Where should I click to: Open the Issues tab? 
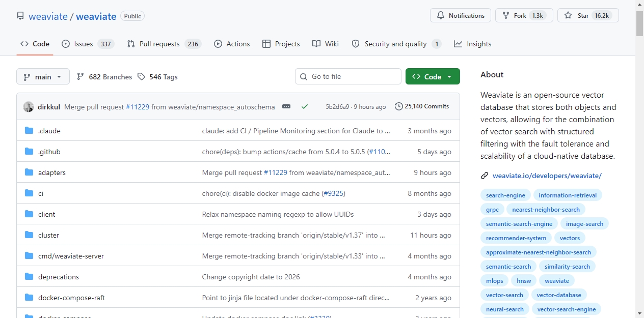tap(88, 44)
